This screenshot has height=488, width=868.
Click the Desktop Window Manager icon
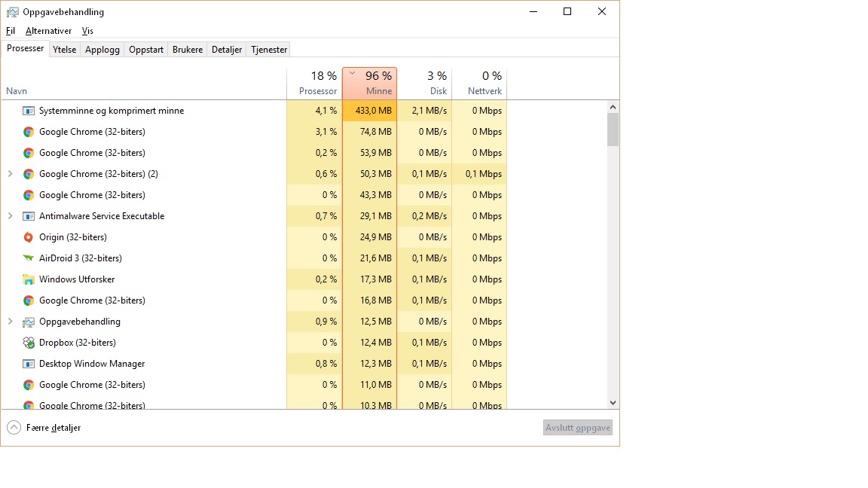tap(28, 364)
